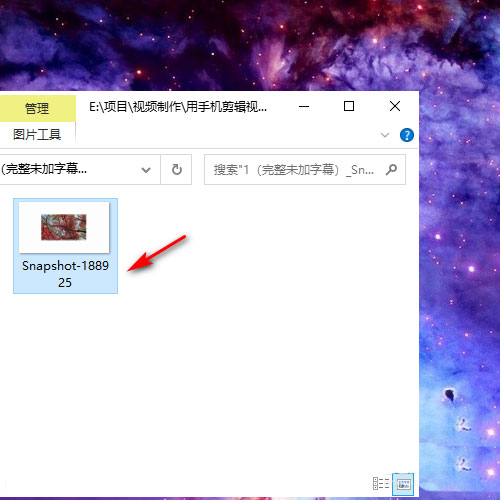Expand the ribbon with the chevron arrow
Image resolution: width=500 pixels, height=500 pixels.
(x=385, y=135)
